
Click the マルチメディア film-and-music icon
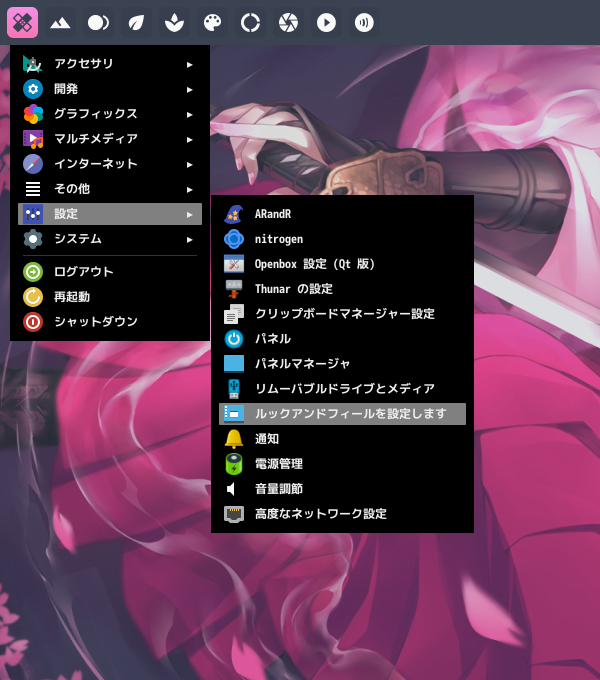(33, 139)
